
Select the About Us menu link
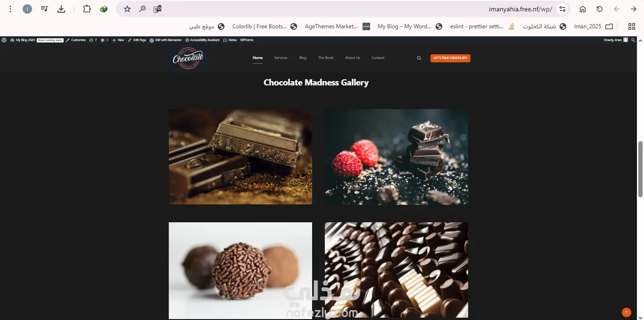coord(352,58)
